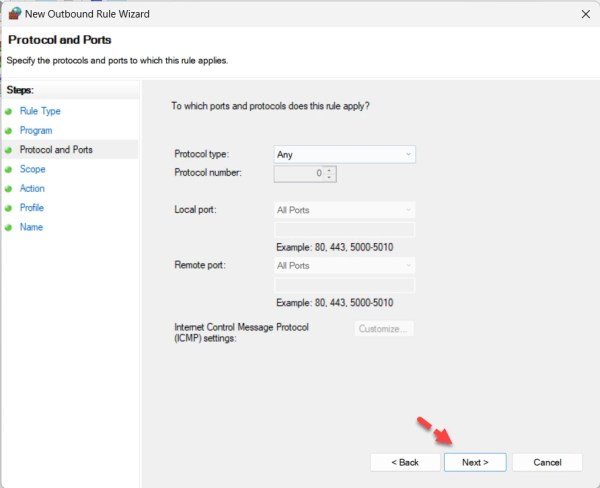Image resolution: width=600 pixels, height=488 pixels.
Task: Click green bullet beside Name
Action: pyautogui.click(x=8, y=228)
